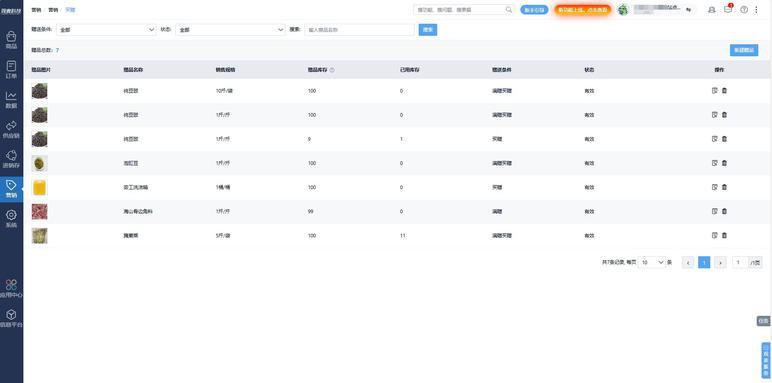Click the first 营销 breadcrumb item
The height and width of the screenshot is (383, 772).
pos(36,9)
